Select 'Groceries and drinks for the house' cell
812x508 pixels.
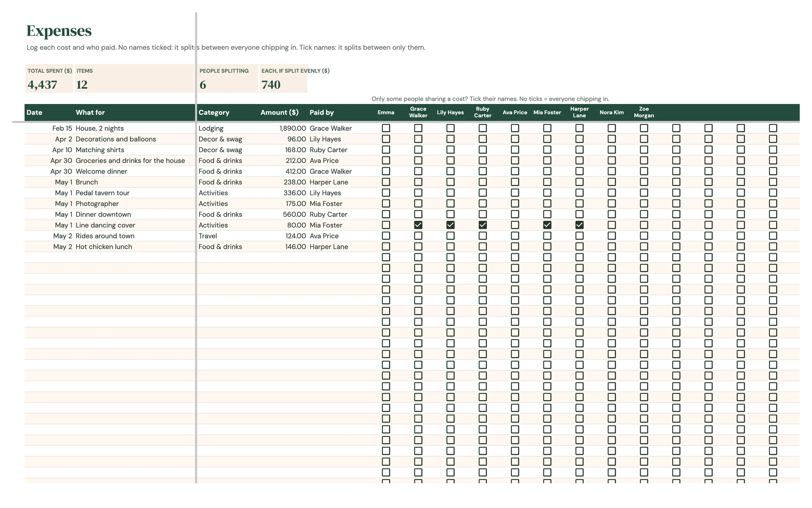[x=135, y=161]
